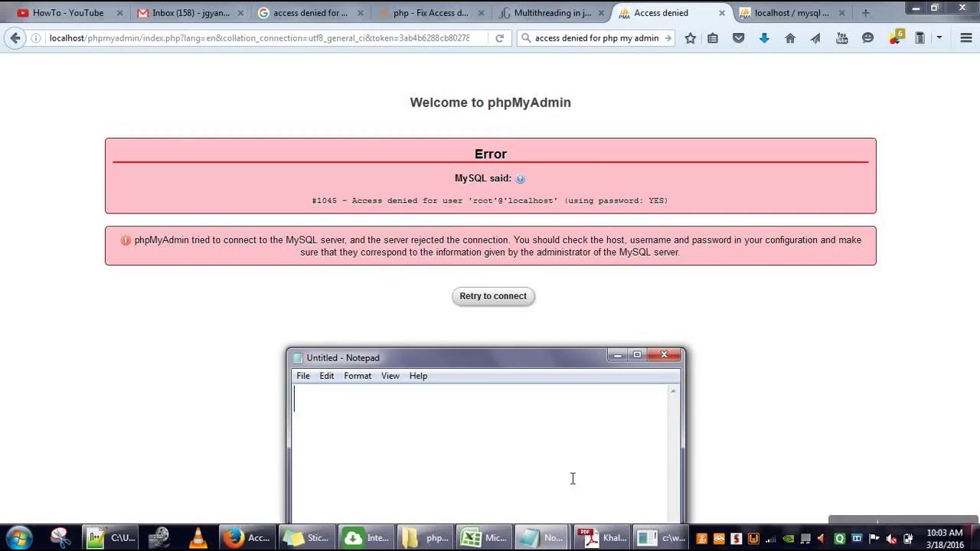
Task: Click the 'Welcome to phpMyAdmin' heading
Action: pos(490,103)
